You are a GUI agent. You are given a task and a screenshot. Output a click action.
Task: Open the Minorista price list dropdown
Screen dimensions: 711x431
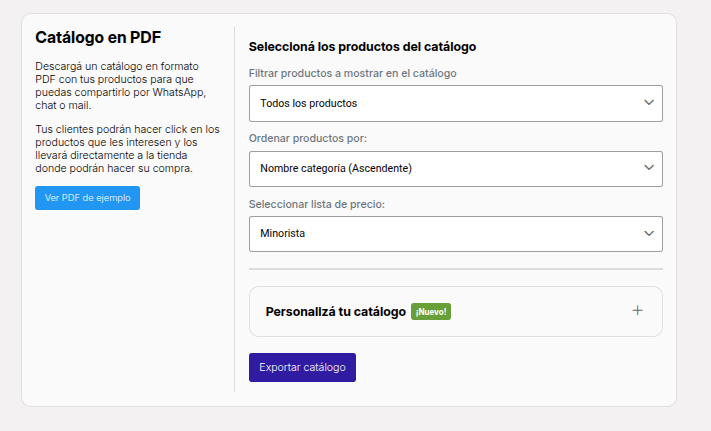456,234
